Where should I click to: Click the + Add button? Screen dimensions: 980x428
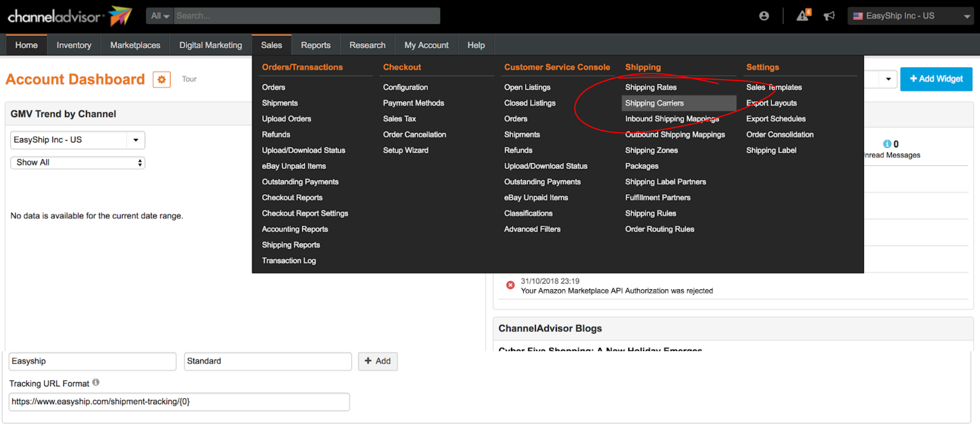[x=378, y=361]
